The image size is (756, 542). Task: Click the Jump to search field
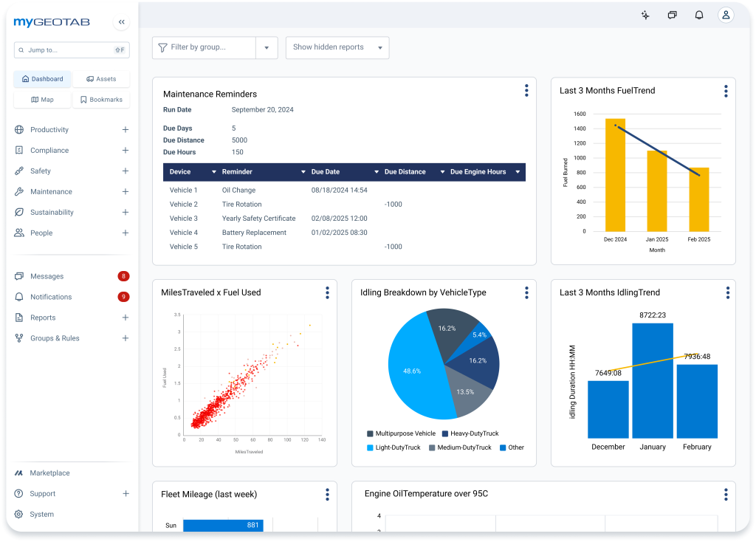[x=72, y=49]
